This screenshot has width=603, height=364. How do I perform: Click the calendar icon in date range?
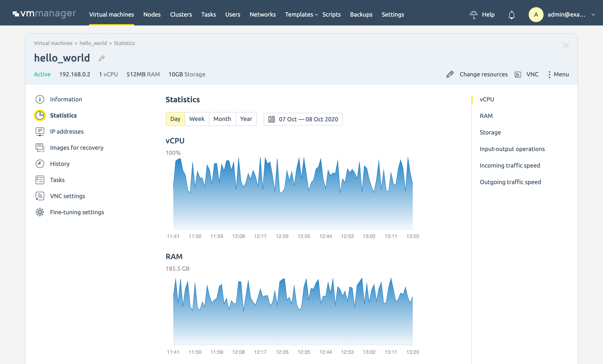click(x=271, y=119)
